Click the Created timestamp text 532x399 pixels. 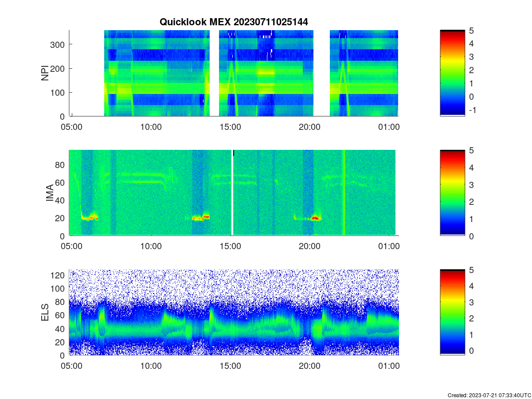point(489,395)
